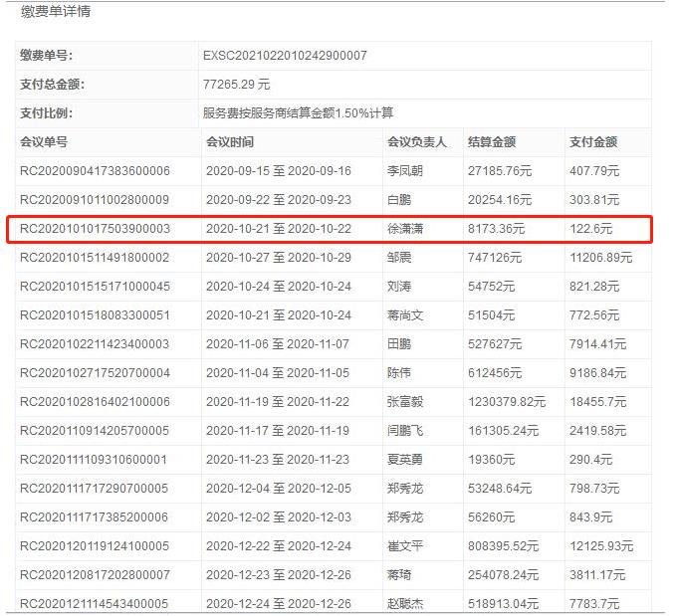
Task: Open meeting order RC2020090417383600006
Action: point(95,171)
